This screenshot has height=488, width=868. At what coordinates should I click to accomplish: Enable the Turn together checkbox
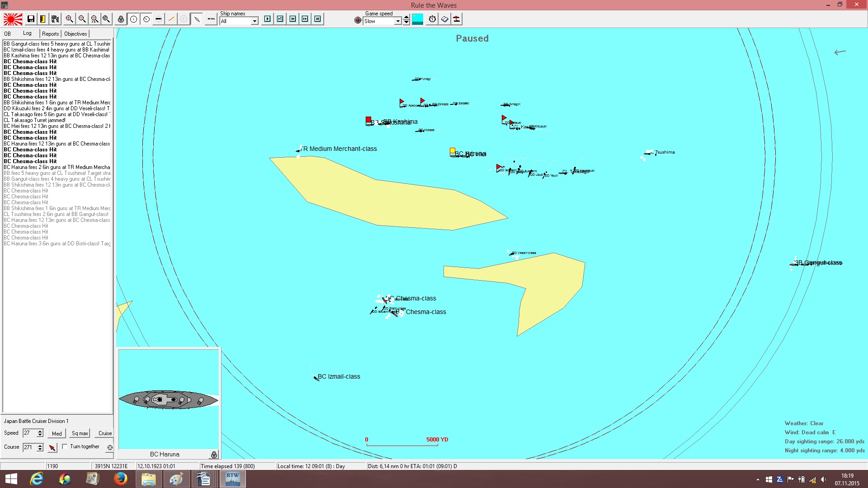pos(65,446)
